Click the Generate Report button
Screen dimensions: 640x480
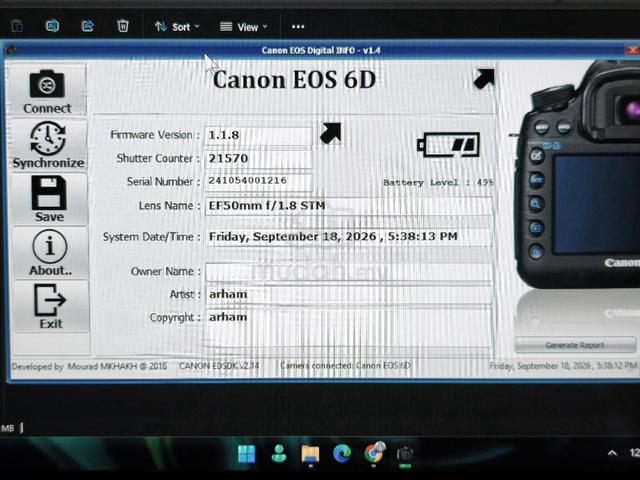pos(575,345)
